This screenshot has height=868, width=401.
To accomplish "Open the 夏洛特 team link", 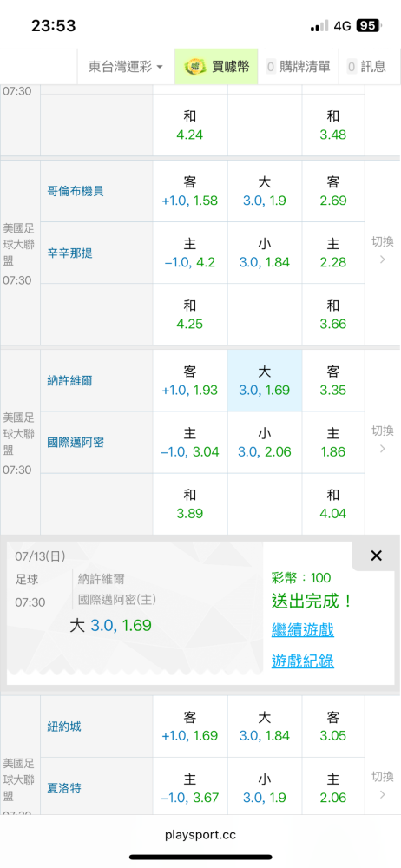I will (x=64, y=788).
